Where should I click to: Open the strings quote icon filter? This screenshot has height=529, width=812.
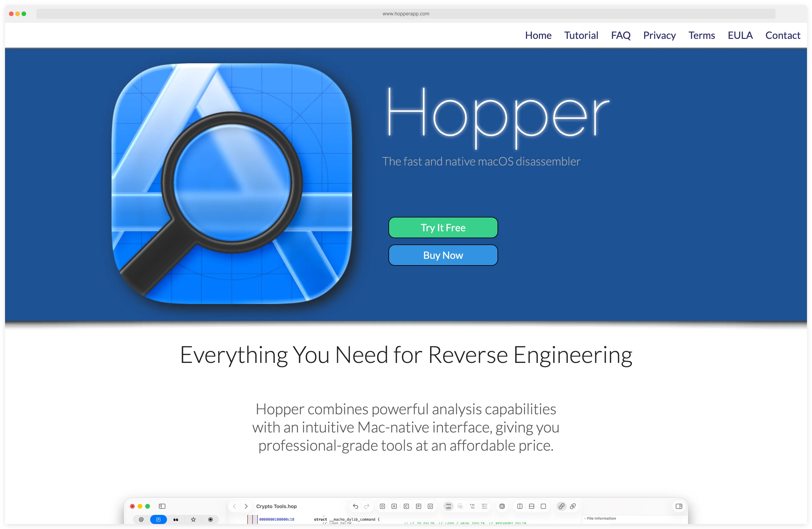coord(176,519)
